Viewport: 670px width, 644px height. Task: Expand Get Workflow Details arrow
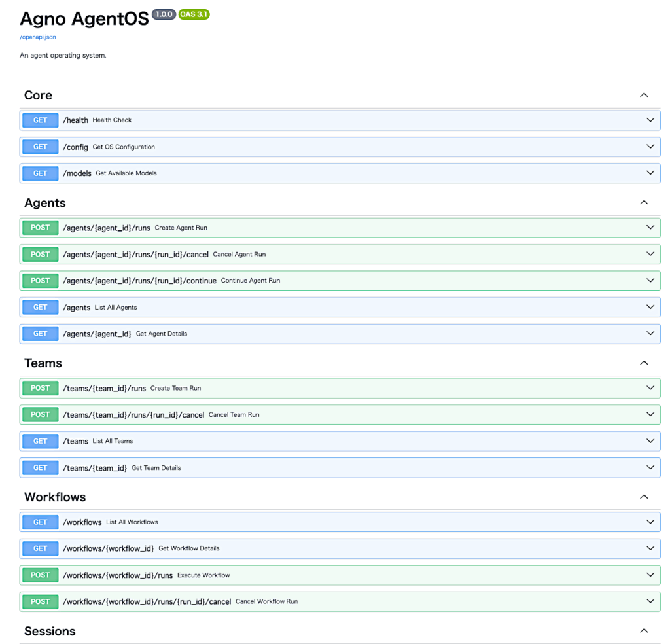point(650,548)
